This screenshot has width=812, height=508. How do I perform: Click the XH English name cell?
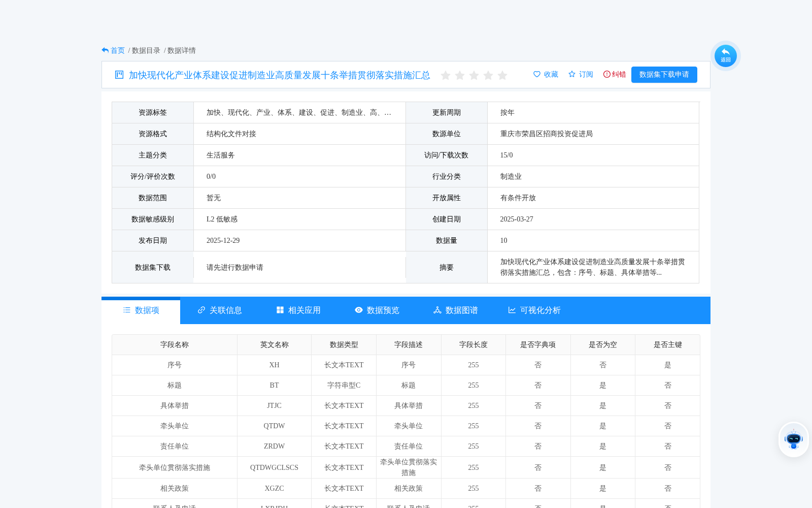tap(275, 365)
